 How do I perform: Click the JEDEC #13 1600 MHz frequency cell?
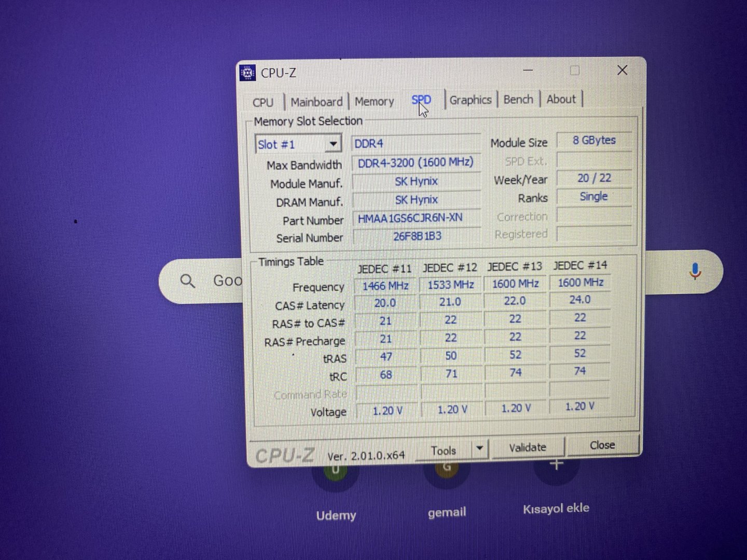tap(515, 284)
